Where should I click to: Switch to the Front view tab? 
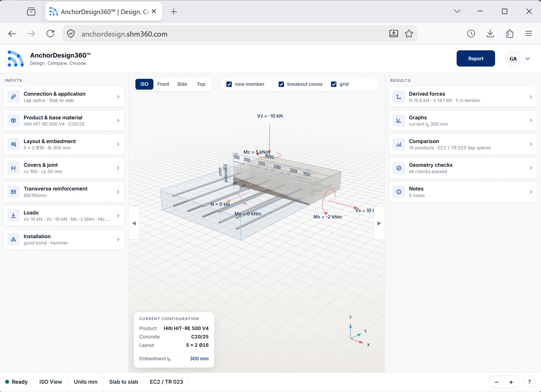pos(163,84)
